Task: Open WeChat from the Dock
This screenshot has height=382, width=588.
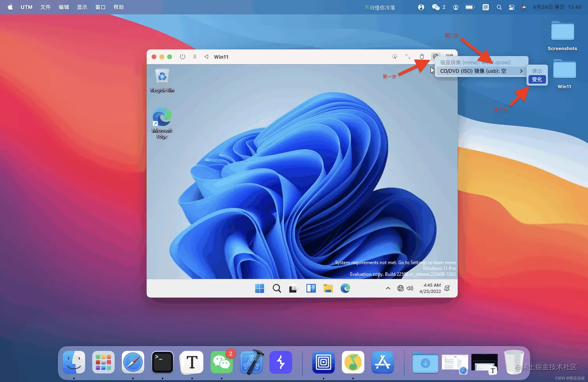Action: click(x=222, y=362)
